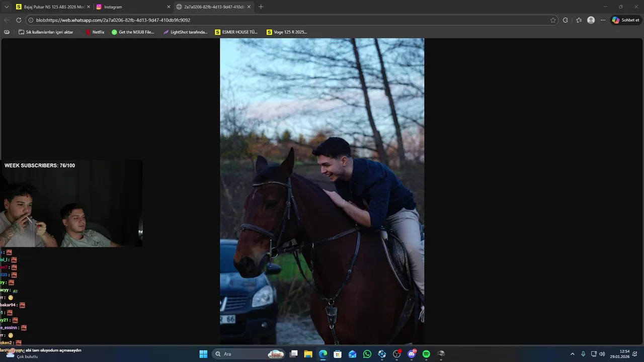Screen dimensions: 644x362
Task: Open the browser profile avatar
Action: tap(591, 20)
